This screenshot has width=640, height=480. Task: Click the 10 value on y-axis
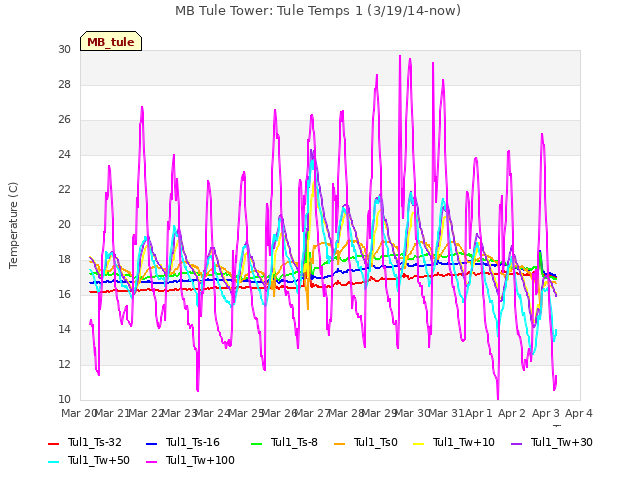(64, 400)
